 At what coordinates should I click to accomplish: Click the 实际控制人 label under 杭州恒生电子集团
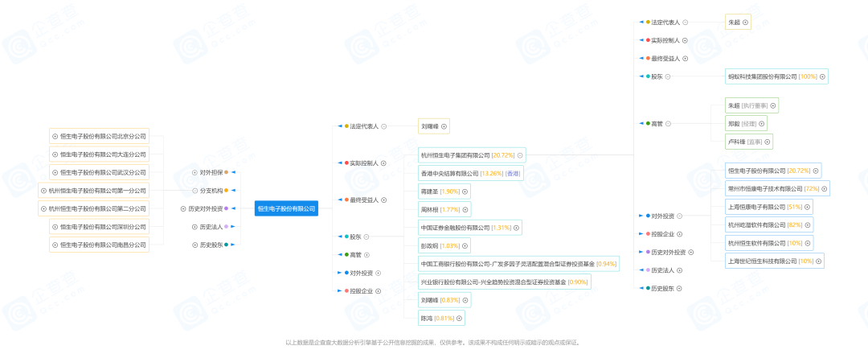[x=665, y=40]
